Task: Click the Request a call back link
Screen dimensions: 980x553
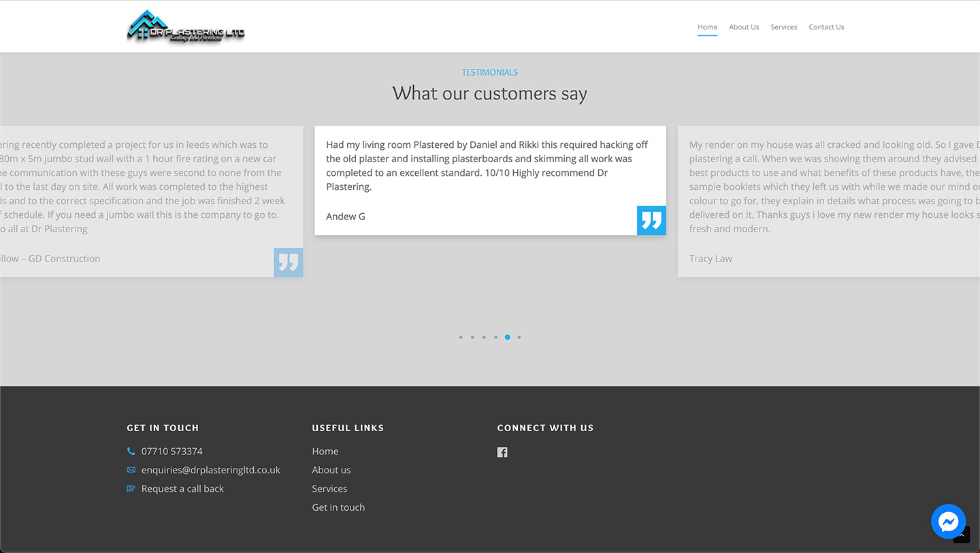Action: [x=182, y=489]
